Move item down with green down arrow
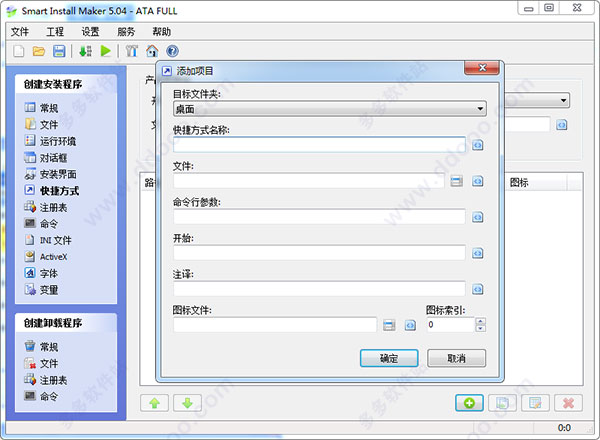 tap(188, 403)
